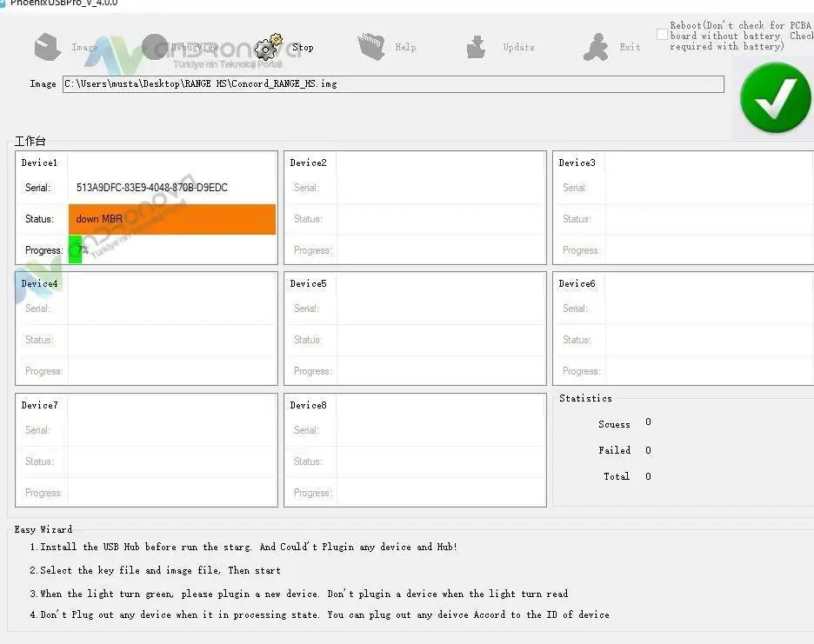Click the Failed count in Statistics
Screen dimensions: 814x644
pos(648,450)
